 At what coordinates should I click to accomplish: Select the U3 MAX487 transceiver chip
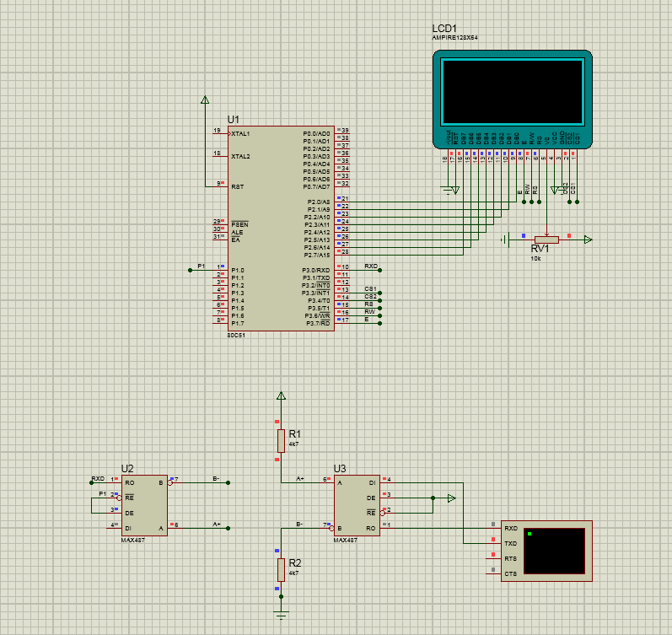pos(357,504)
